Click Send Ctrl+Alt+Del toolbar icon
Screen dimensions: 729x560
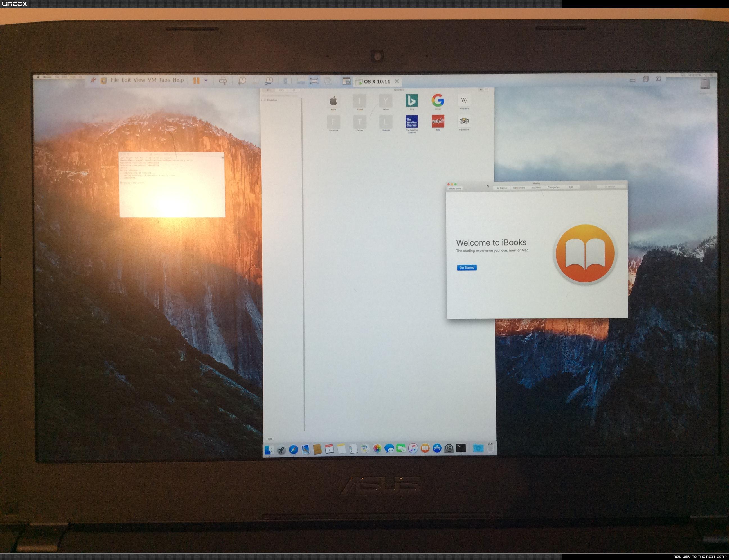223,81
